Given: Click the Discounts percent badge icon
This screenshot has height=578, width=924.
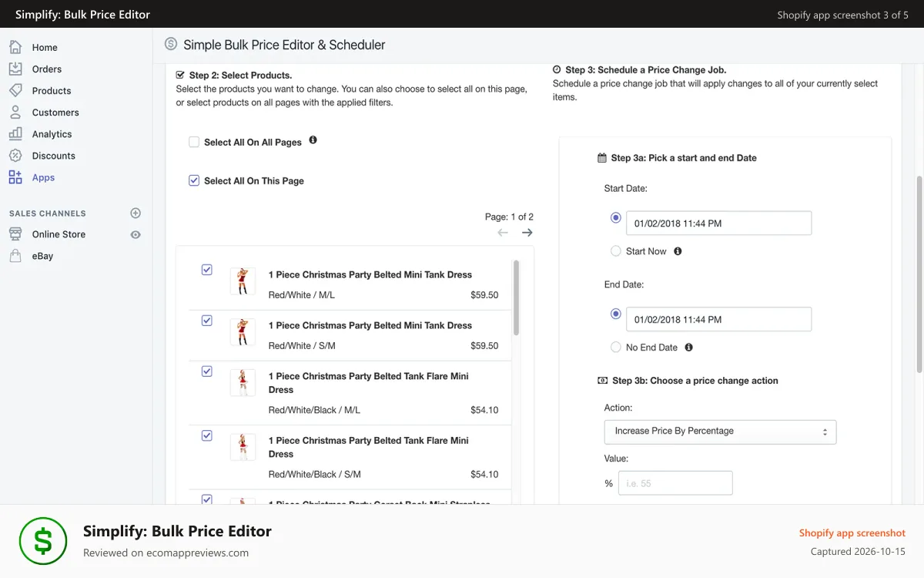Looking at the screenshot, I should [15, 155].
